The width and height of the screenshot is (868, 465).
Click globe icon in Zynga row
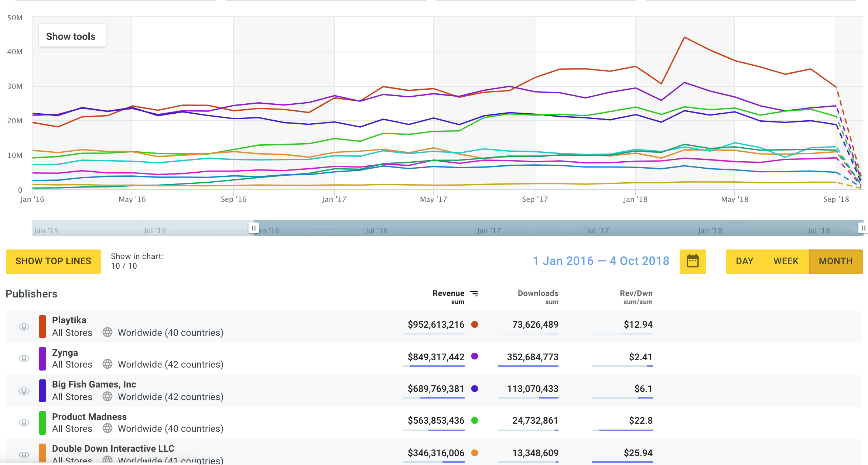[107, 364]
